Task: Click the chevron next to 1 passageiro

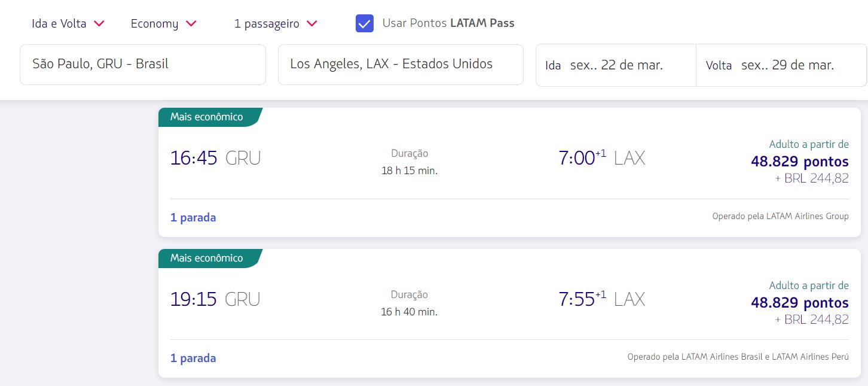Action: 311,24
